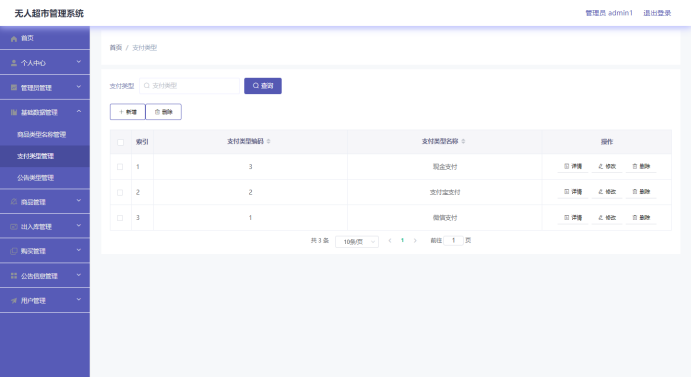Click the icon beside 购买管理
Image resolution: width=692 pixels, height=377 pixels.
pyautogui.click(x=14, y=251)
